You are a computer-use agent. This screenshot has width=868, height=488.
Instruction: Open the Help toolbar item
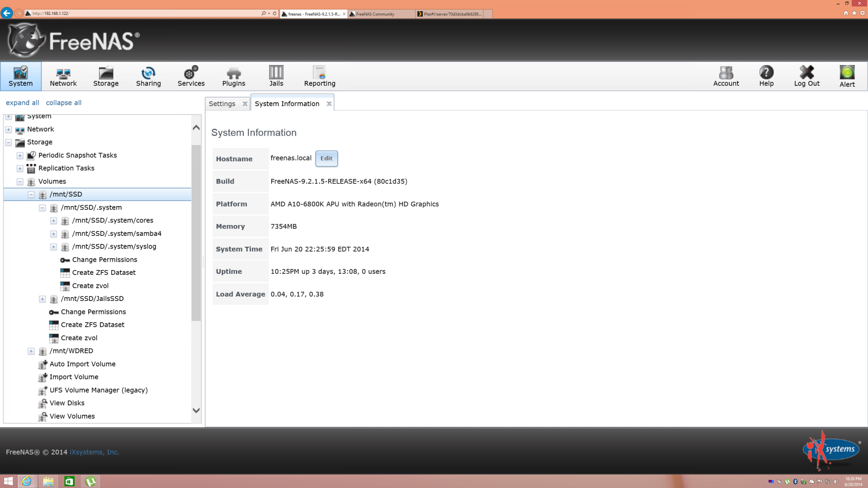point(766,76)
